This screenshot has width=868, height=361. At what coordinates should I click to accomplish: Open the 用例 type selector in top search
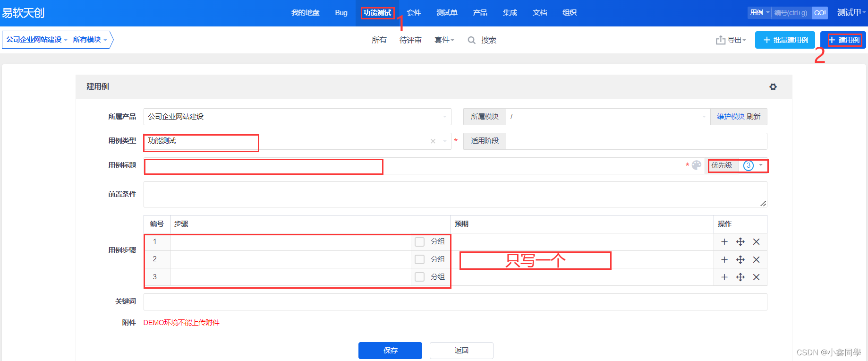point(759,13)
